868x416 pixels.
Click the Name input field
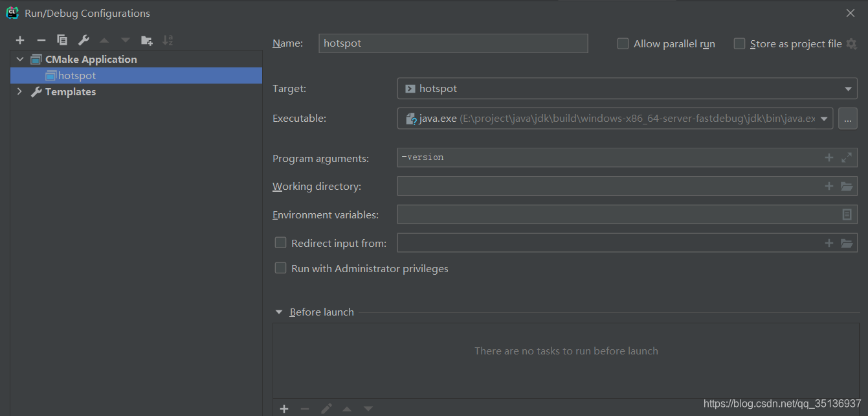pyautogui.click(x=453, y=43)
